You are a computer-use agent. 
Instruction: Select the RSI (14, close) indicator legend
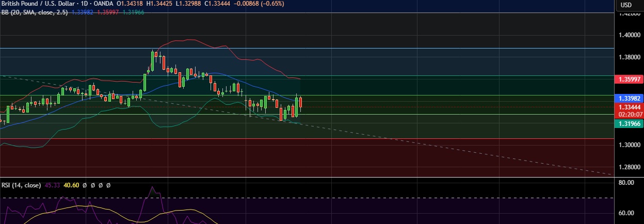pos(22,185)
